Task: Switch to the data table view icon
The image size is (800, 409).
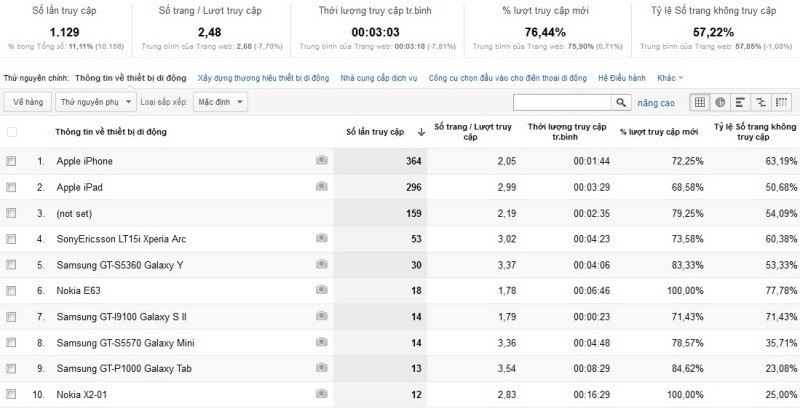Action: pos(699,102)
